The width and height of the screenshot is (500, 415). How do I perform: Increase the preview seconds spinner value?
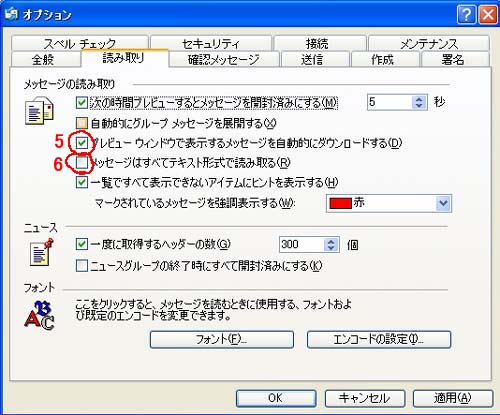point(419,99)
